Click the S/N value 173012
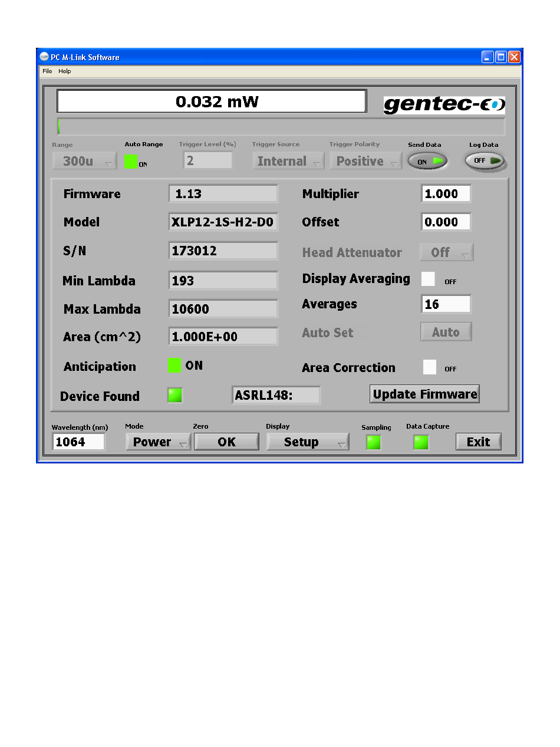This screenshot has height=747, width=560. tap(223, 251)
